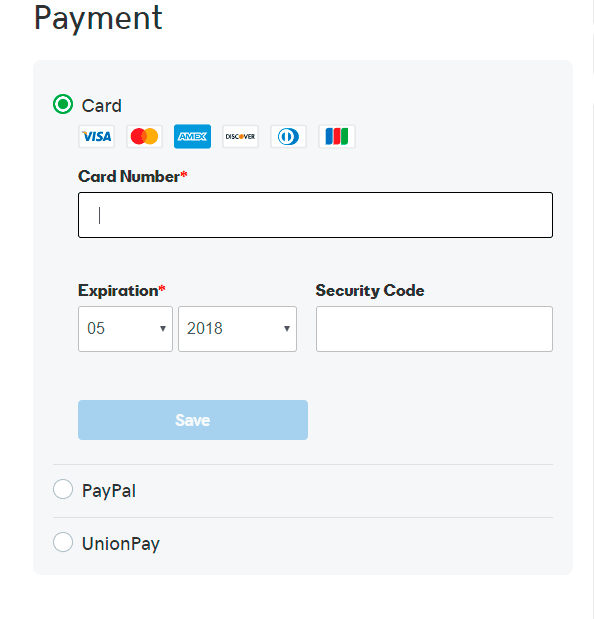Image resolution: width=594 pixels, height=619 pixels.
Task: Click the arrow on the month selector
Action: point(163,329)
